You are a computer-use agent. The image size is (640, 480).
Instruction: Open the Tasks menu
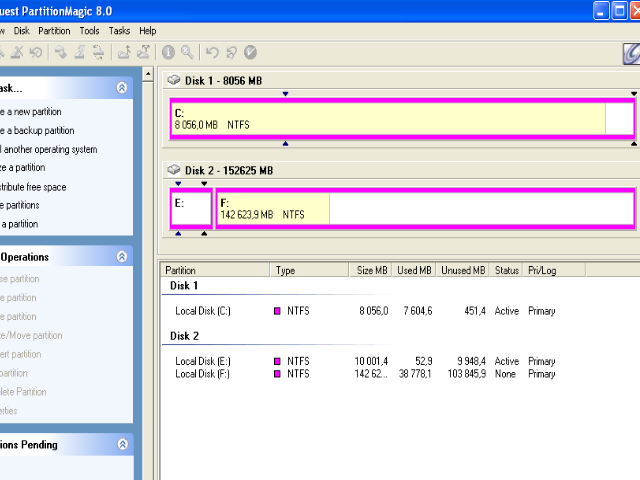[x=119, y=31]
